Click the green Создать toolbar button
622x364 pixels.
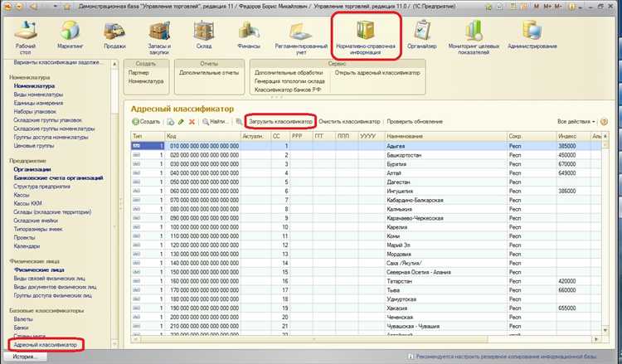point(146,122)
